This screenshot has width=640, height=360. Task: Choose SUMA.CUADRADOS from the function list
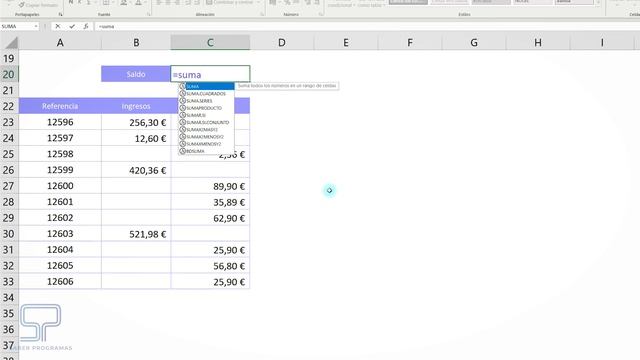(x=207, y=93)
